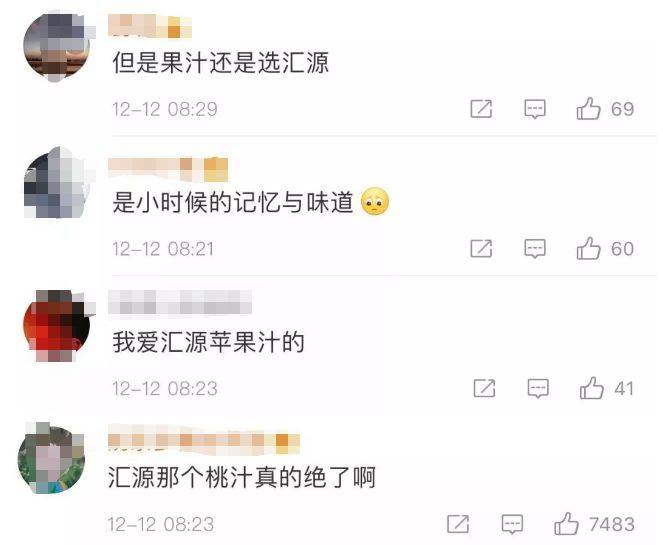Share the peach juice comment
This screenshot has width=663, height=545.
458,524
